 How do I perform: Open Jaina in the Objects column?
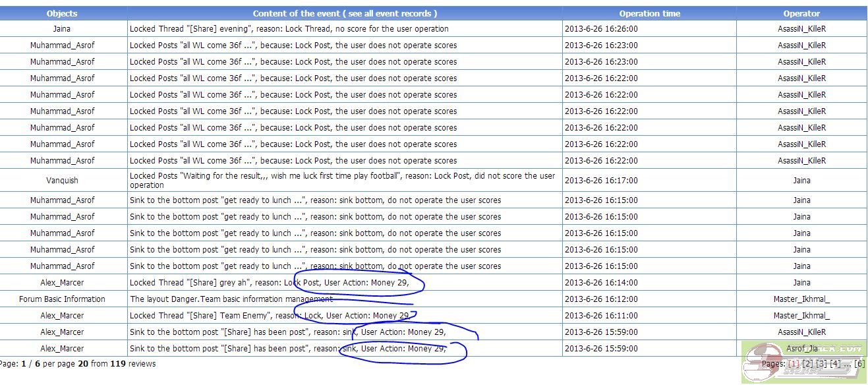pos(62,29)
